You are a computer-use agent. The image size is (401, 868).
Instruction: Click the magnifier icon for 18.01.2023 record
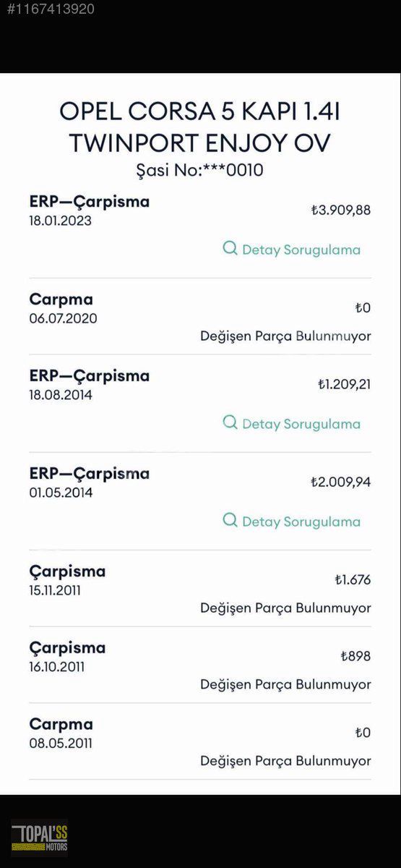pyautogui.click(x=230, y=248)
